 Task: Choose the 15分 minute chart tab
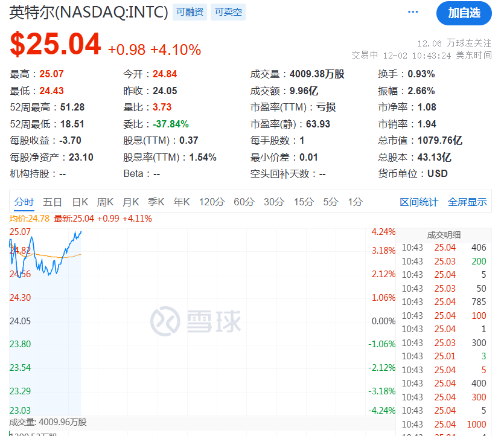click(x=304, y=202)
